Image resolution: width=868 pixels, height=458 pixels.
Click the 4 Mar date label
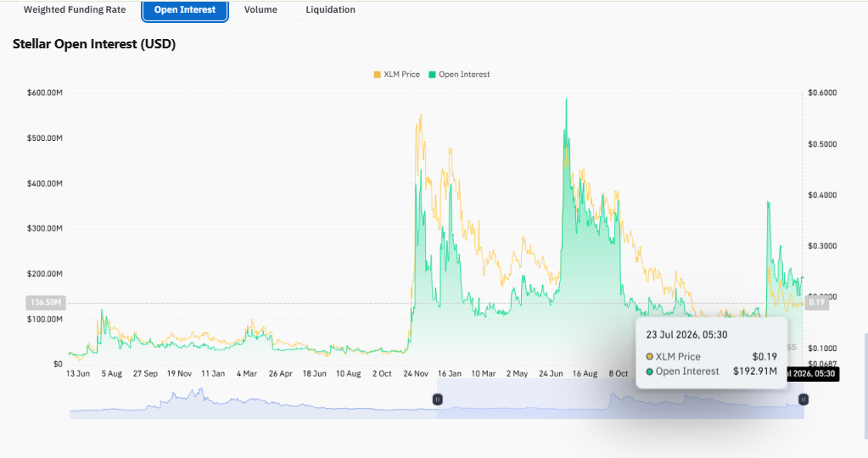[x=247, y=374]
